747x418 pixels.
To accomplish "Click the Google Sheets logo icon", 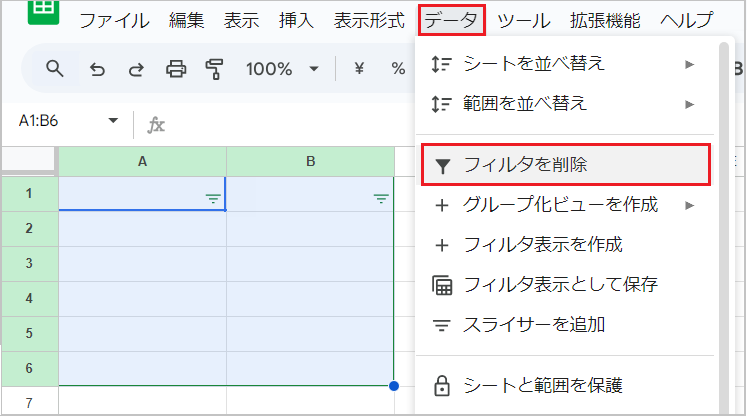I will [43, 11].
